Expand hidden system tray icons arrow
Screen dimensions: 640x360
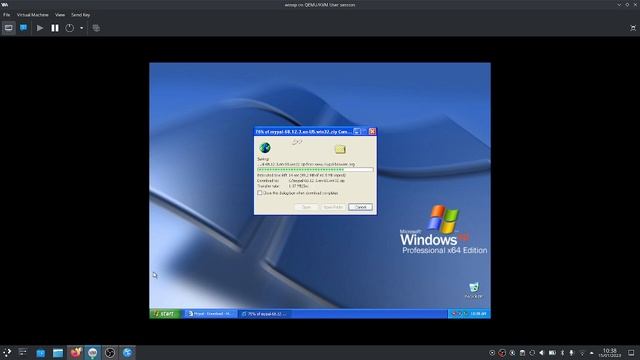click(591, 353)
